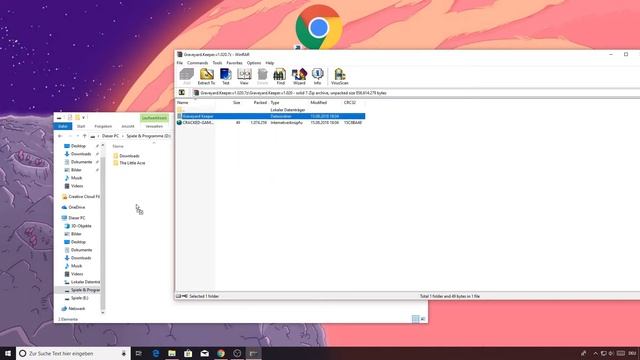640x360 pixels.
Task: Open Microsoft Store from the taskbar
Action: (x=188, y=353)
